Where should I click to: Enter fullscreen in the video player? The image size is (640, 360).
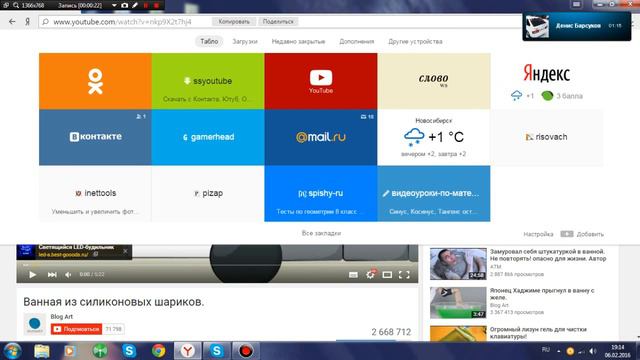point(404,275)
